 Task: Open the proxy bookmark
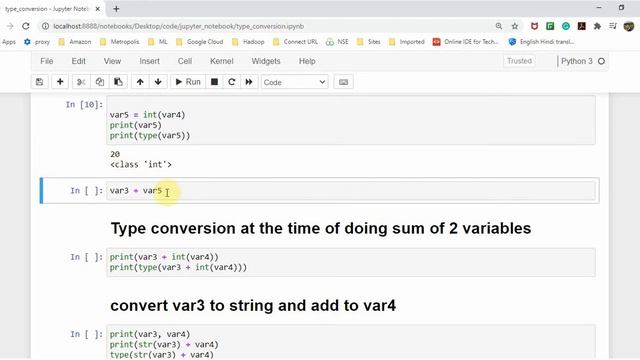37,42
